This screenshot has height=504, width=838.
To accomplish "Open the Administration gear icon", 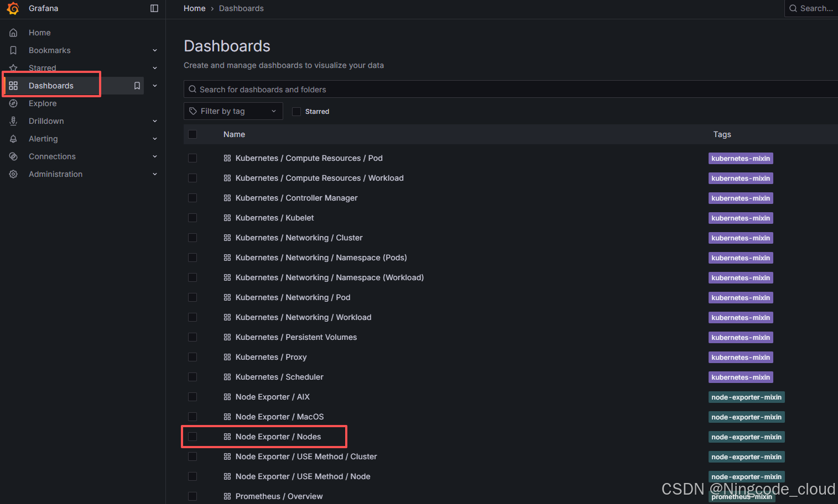I will (x=13, y=174).
